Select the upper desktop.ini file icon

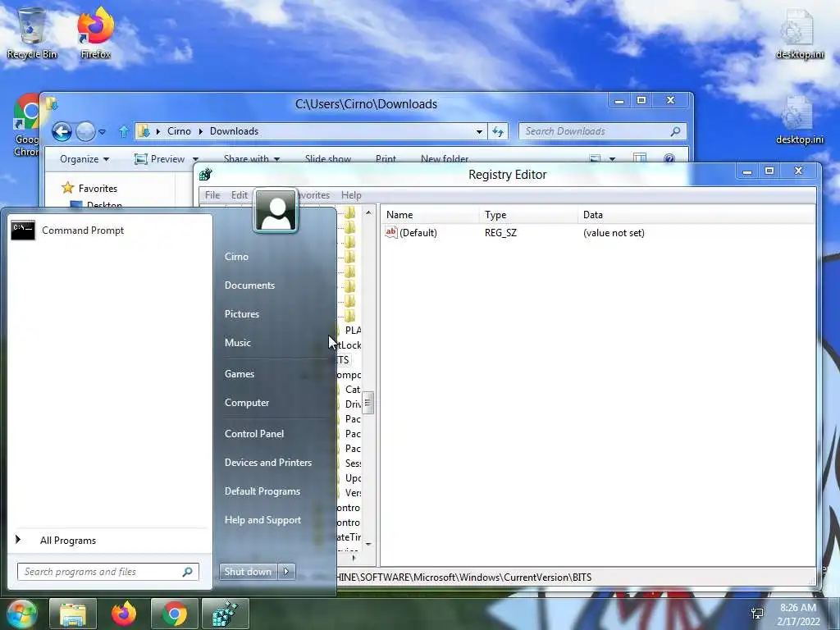pyautogui.click(x=799, y=34)
